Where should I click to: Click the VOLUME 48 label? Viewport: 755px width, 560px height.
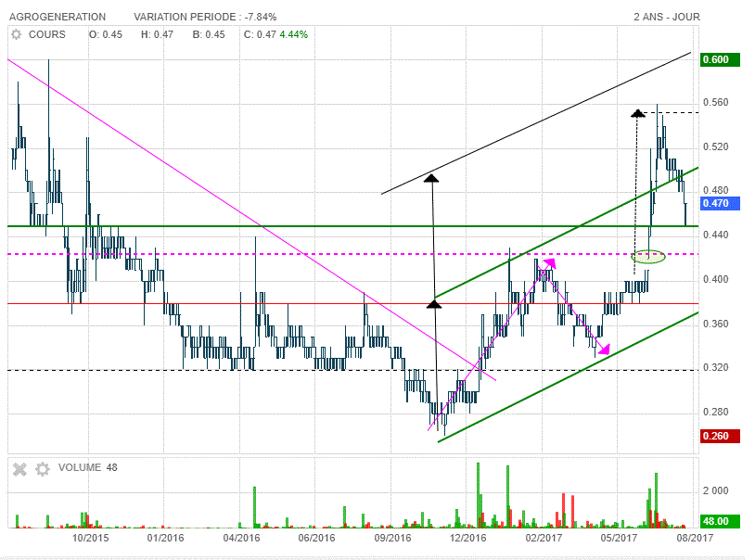(x=87, y=467)
